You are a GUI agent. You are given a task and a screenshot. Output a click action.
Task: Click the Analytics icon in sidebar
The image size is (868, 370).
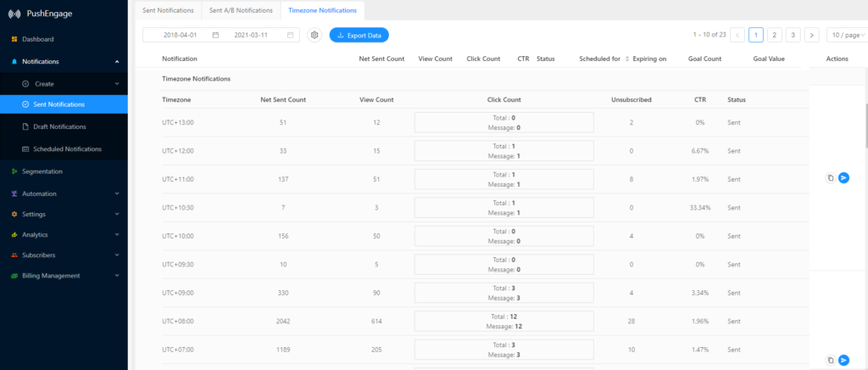tap(14, 235)
